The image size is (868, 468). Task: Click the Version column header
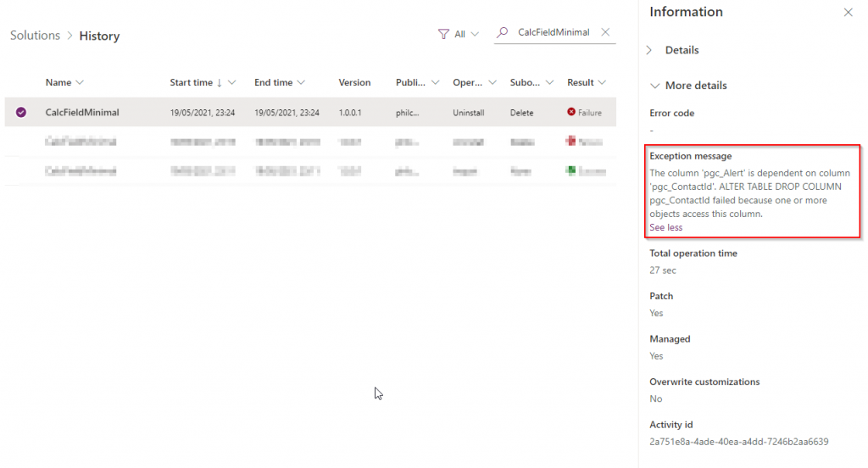click(x=354, y=82)
